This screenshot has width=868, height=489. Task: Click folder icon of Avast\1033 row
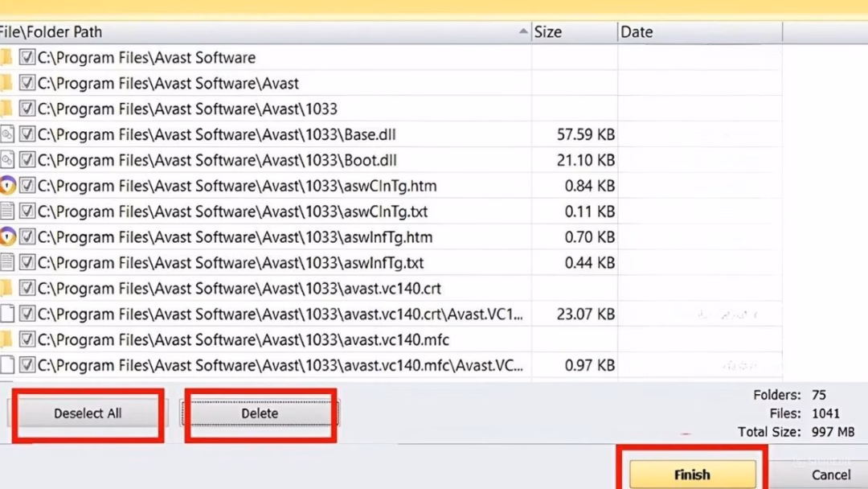click(x=6, y=109)
